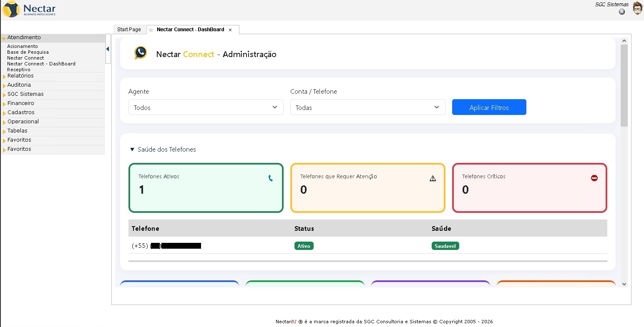Click the star icon on DashBoard tab
The image size is (644, 327).
click(151, 30)
